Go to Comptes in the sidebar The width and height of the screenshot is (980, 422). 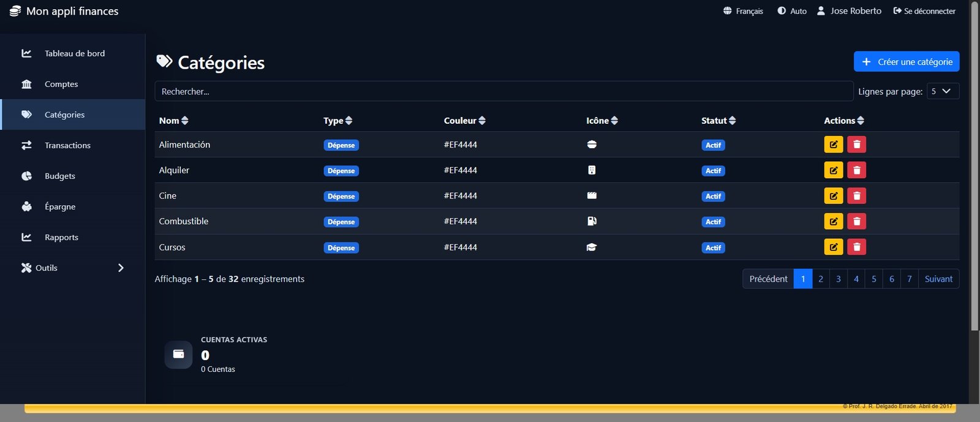point(72,84)
